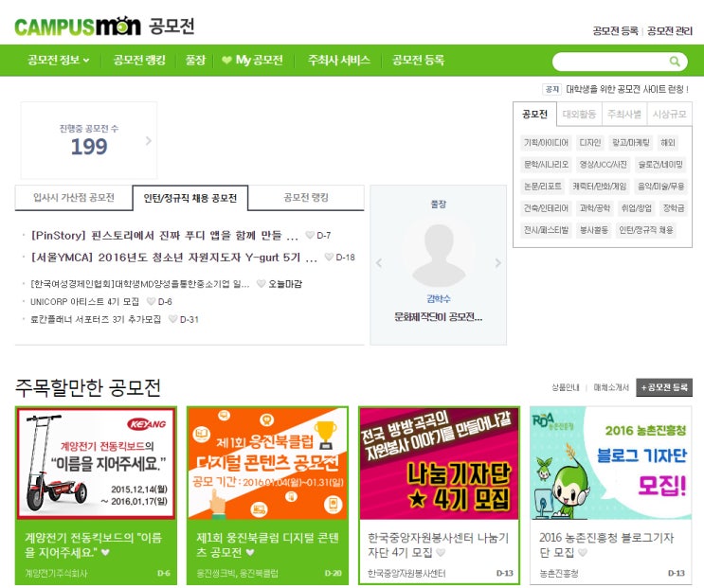Open 서울YMCA 청소년 자원지도자 Y-gurt link

[x=173, y=258]
